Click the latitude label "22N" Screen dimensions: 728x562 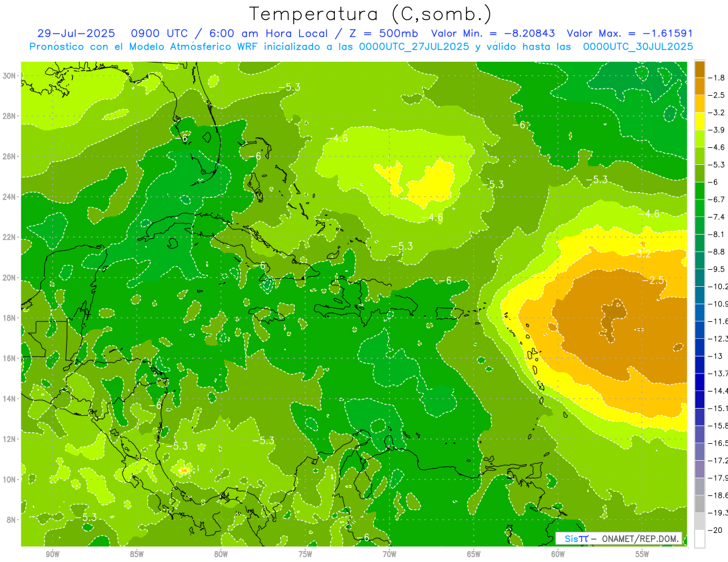click(x=10, y=237)
